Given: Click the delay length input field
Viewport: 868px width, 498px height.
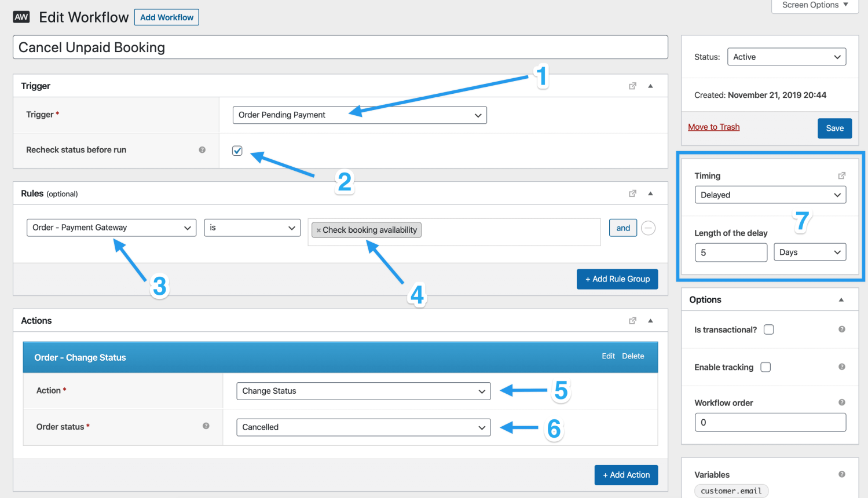Looking at the screenshot, I should click(731, 252).
